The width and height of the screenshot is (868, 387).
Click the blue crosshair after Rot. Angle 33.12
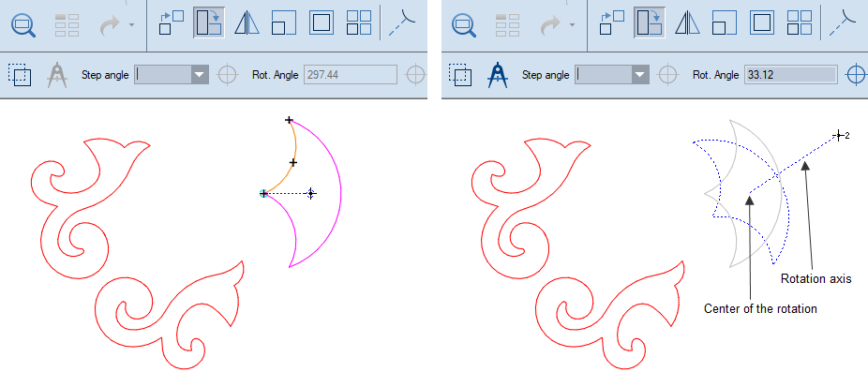tap(856, 75)
